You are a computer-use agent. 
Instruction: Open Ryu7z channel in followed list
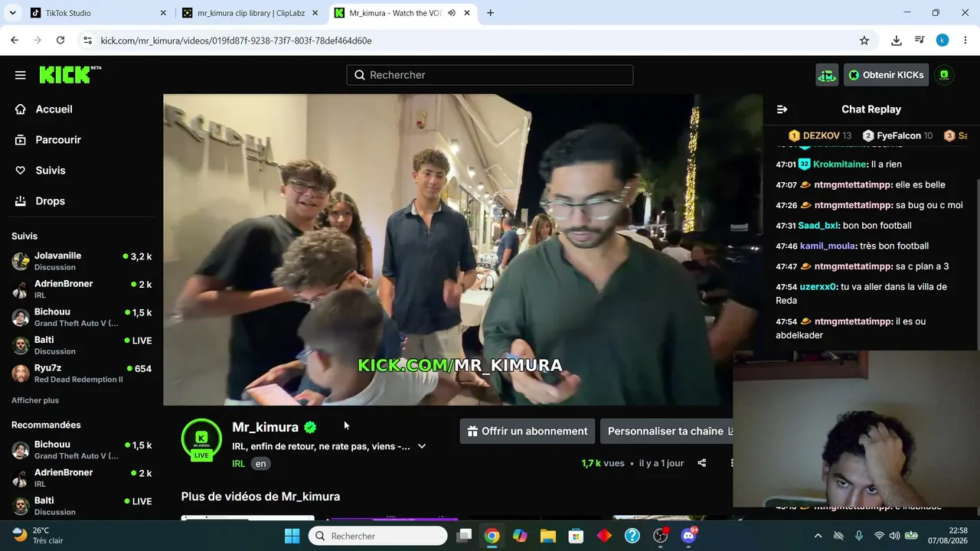click(82, 373)
